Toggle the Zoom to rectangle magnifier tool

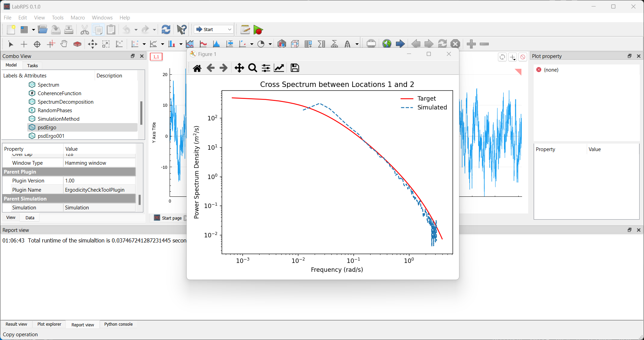252,68
